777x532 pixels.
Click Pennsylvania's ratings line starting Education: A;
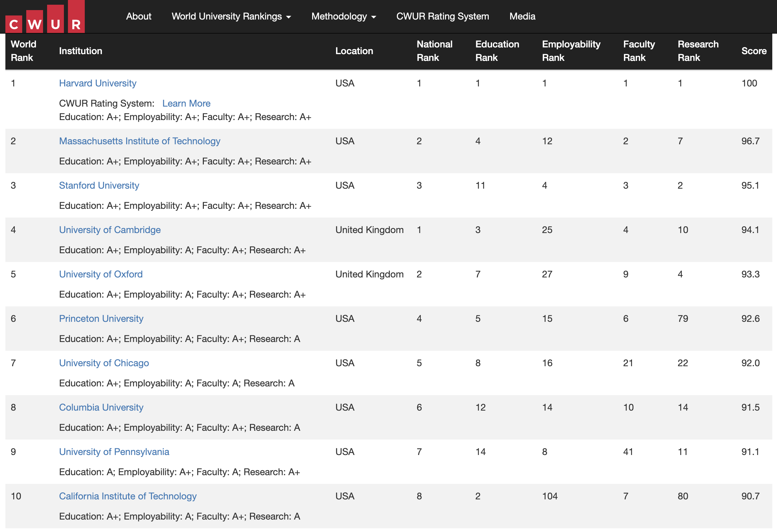[x=180, y=472]
